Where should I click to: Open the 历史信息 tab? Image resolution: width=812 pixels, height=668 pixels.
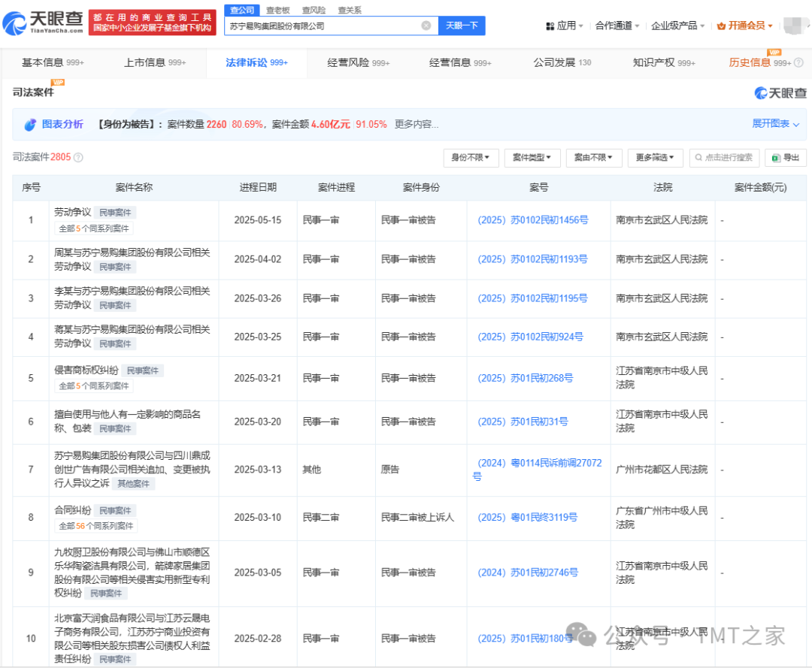[759, 62]
